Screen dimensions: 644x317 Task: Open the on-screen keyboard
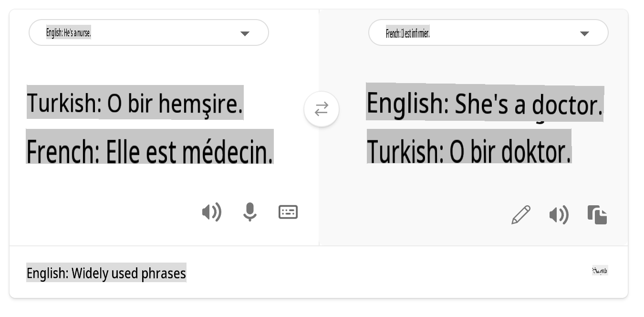[288, 212]
